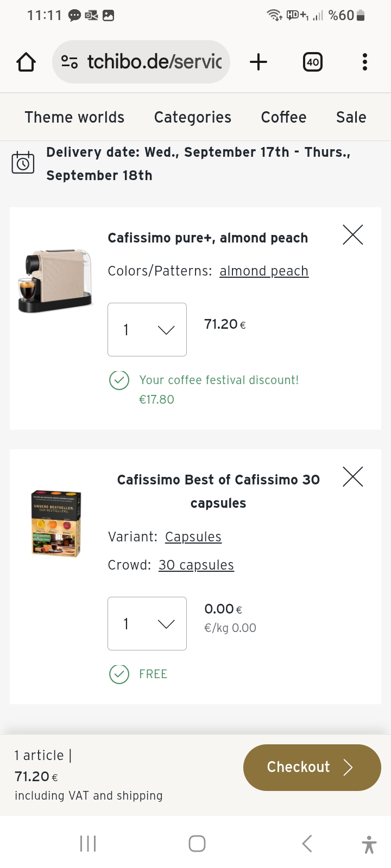This screenshot has height=868, width=391.
Task: Remove Cafissimo pure+ from cart
Action: coord(352,235)
